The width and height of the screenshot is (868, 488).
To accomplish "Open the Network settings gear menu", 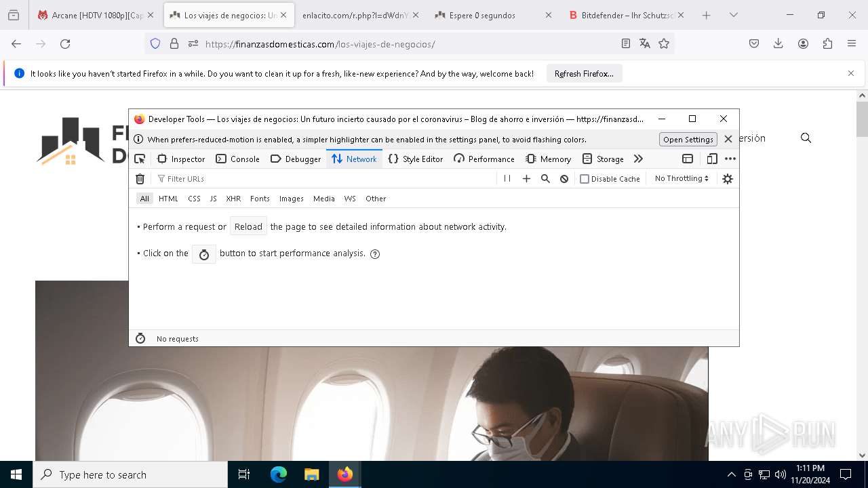I will [728, 179].
